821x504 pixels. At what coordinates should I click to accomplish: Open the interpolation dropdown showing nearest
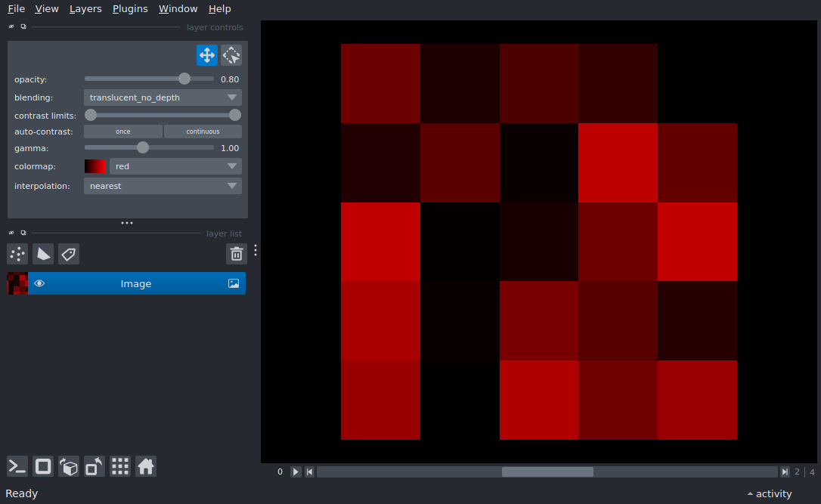163,186
